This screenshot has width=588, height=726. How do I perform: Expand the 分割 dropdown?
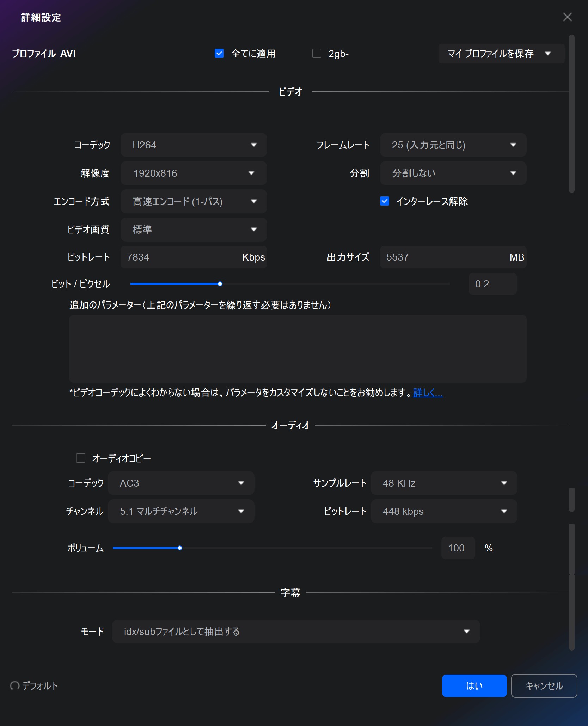(x=453, y=173)
